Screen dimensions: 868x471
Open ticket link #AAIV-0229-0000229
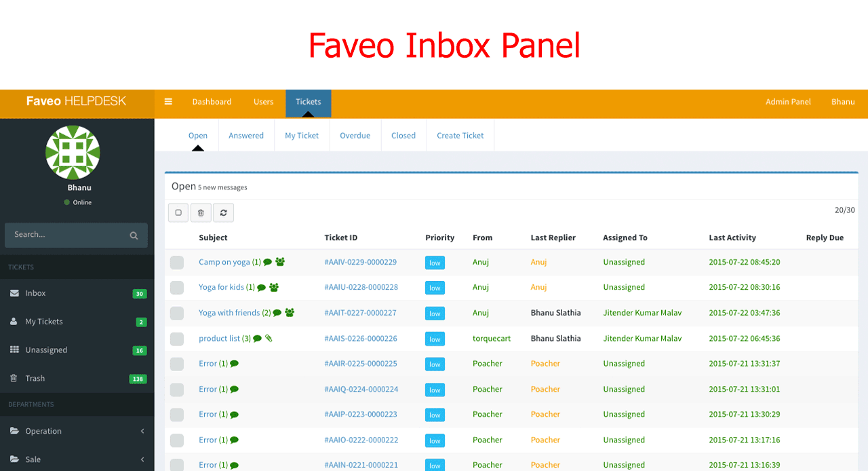click(x=360, y=262)
